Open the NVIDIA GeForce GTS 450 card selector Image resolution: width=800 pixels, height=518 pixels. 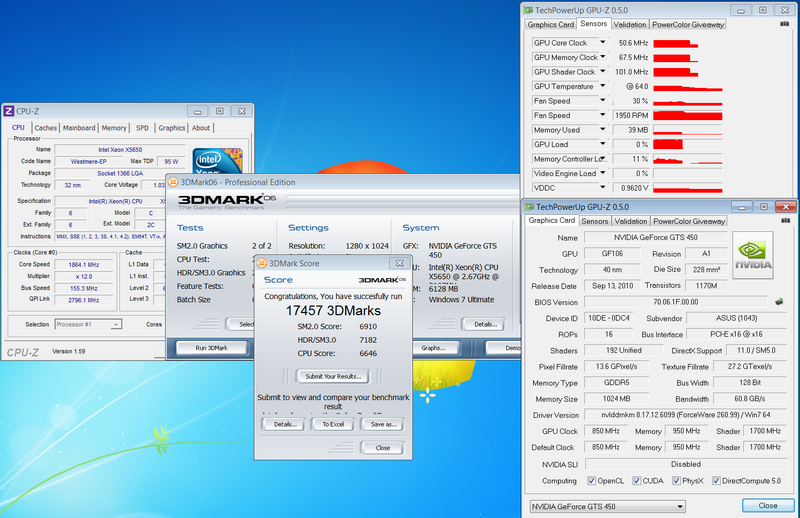tap(607, 506)
